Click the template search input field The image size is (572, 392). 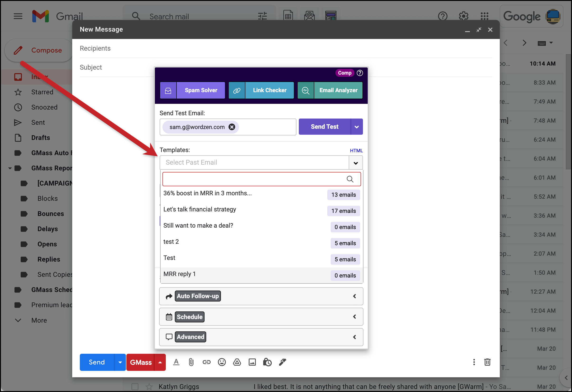coord(262,179)
